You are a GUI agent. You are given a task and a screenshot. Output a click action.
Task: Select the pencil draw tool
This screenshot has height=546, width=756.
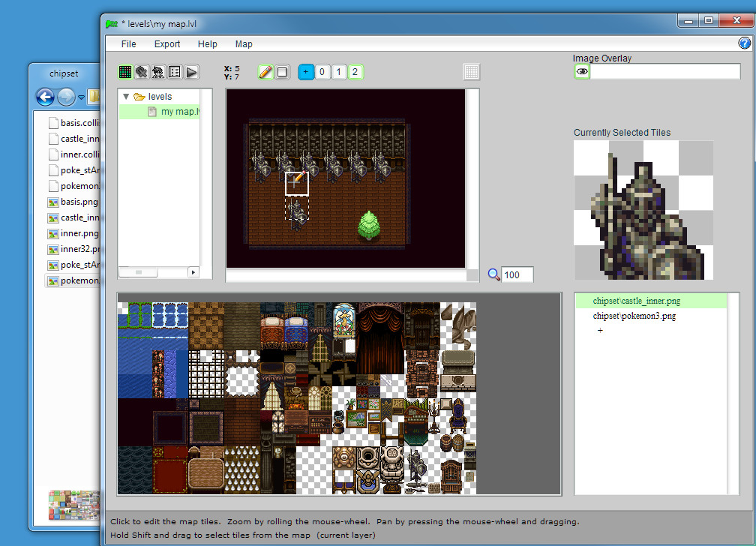click(265, 72)
